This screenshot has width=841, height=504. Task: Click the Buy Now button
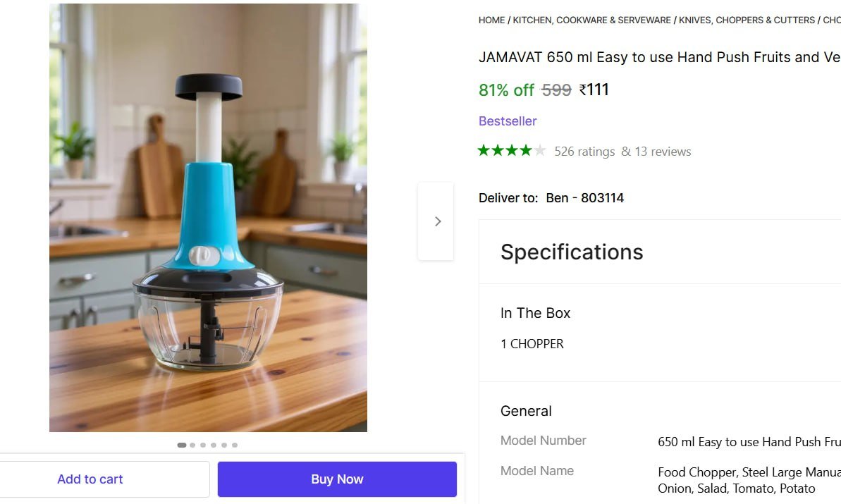(337, 479)
